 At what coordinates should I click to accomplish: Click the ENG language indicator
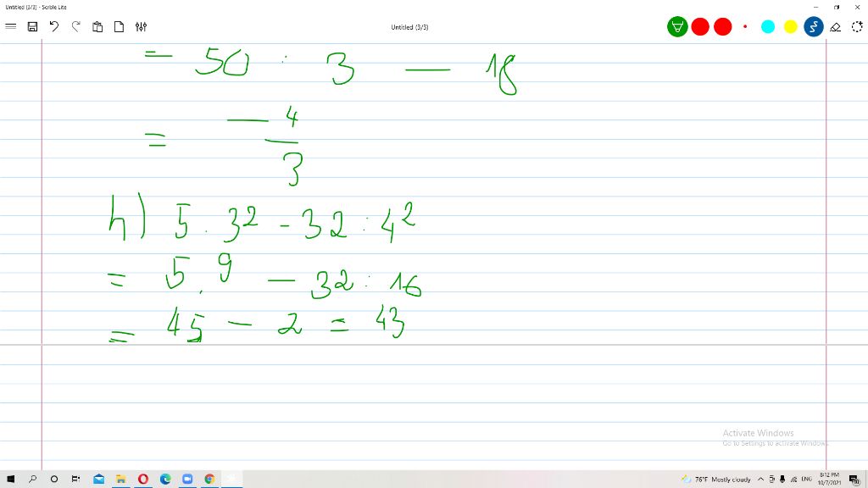(807, 480)
